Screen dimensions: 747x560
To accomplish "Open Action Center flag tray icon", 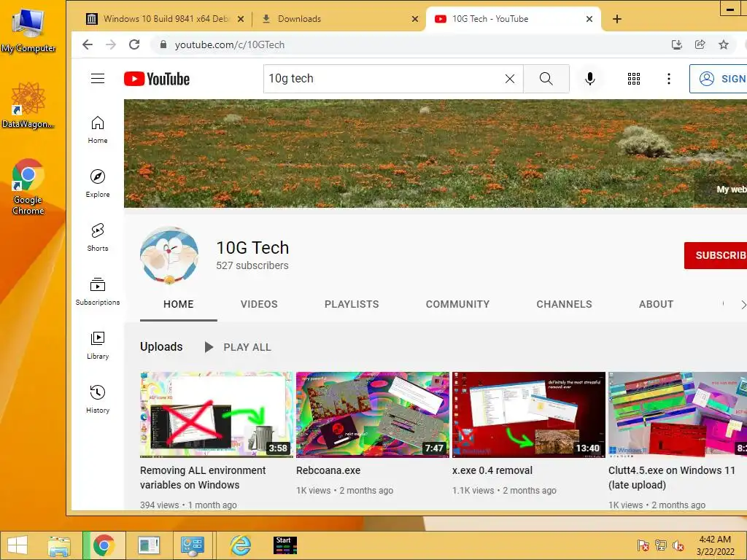I will coord(643,545).
